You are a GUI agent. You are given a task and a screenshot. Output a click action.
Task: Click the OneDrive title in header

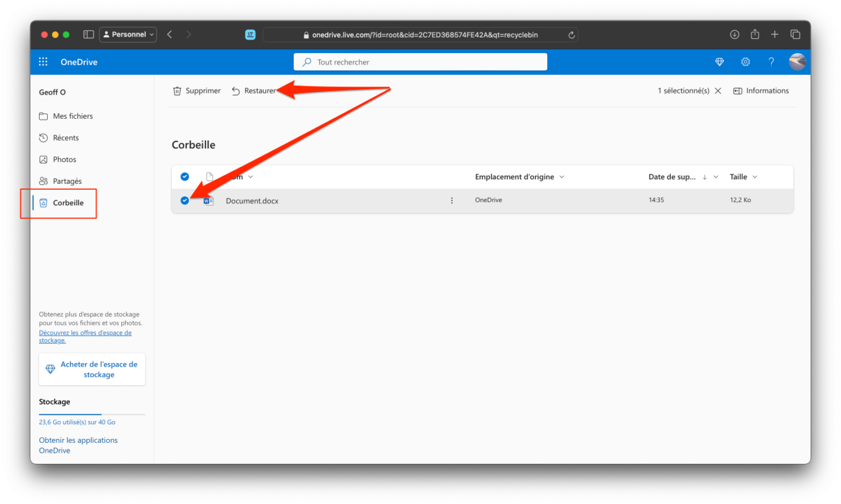click(79, 62)
